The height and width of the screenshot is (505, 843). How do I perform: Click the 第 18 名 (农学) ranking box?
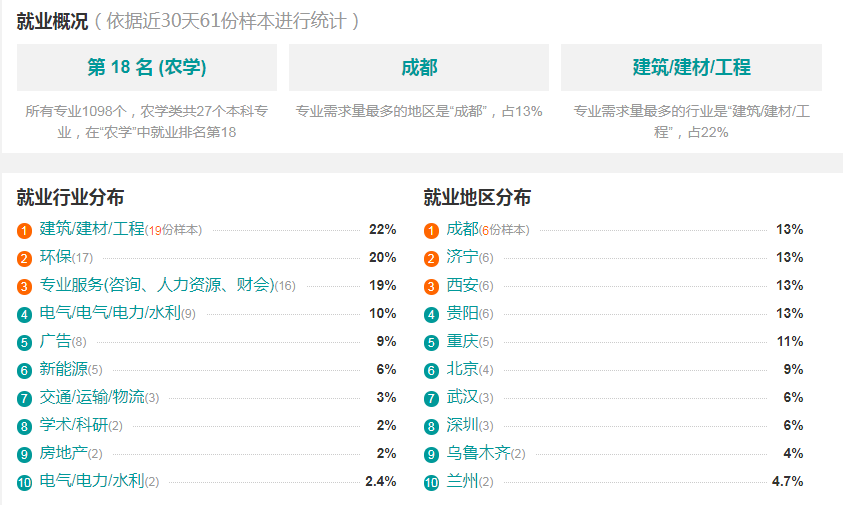click(x=147, y=67)
